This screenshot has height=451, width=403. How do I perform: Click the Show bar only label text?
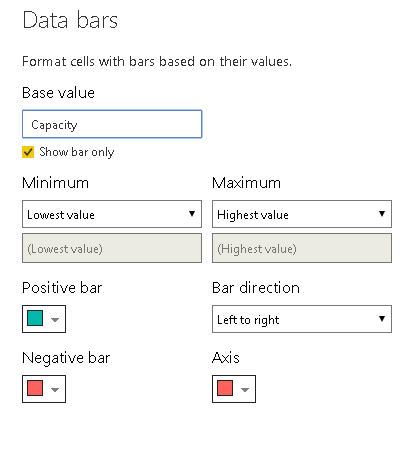[x=77, y=152]
